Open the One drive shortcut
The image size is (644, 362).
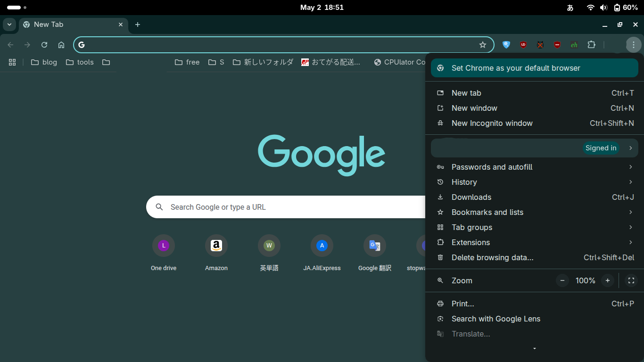point(164,254)
